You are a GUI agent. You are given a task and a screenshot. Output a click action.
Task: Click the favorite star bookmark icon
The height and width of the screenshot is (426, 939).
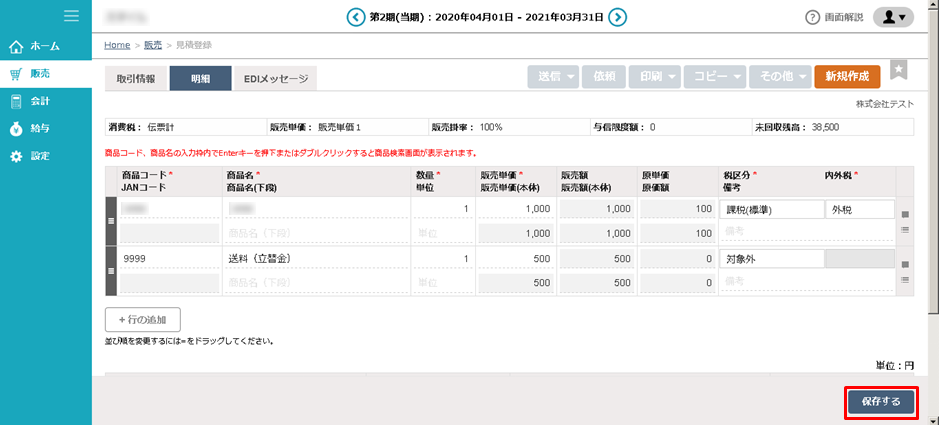click(x=899, y=69)
